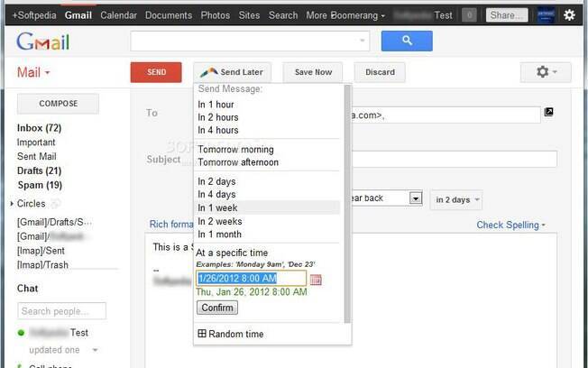Open +Softpedia in the top bar
Viewport: 588px width, 368px height.
[34, 15]
